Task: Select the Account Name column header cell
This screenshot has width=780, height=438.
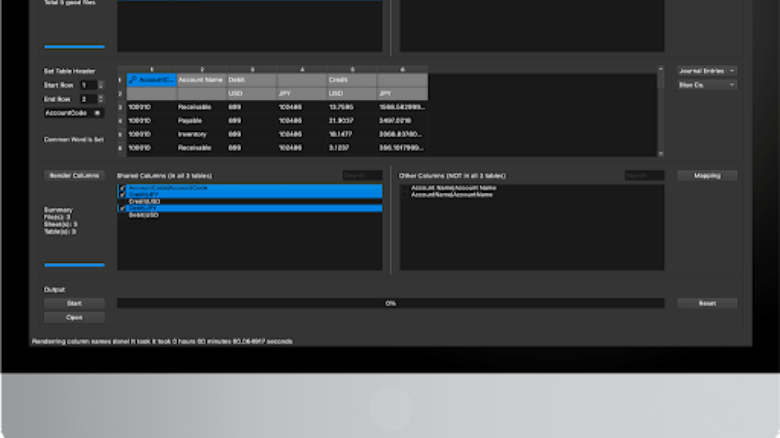Action: click(x=201, y=80)
